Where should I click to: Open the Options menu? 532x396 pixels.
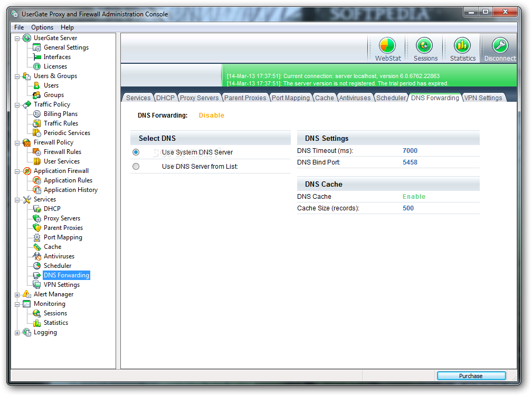42,27
